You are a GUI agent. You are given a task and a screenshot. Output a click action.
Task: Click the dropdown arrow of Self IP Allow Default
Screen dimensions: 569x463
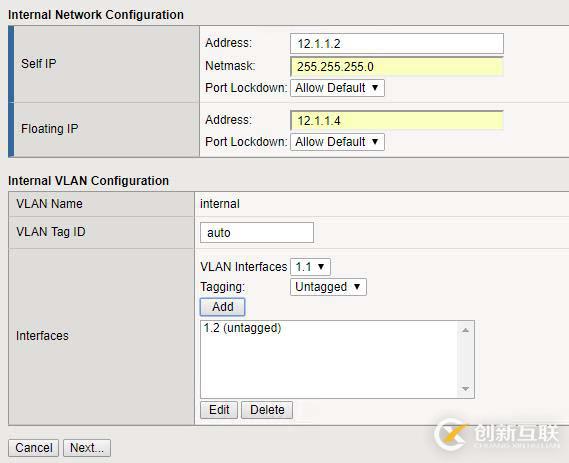375,88
